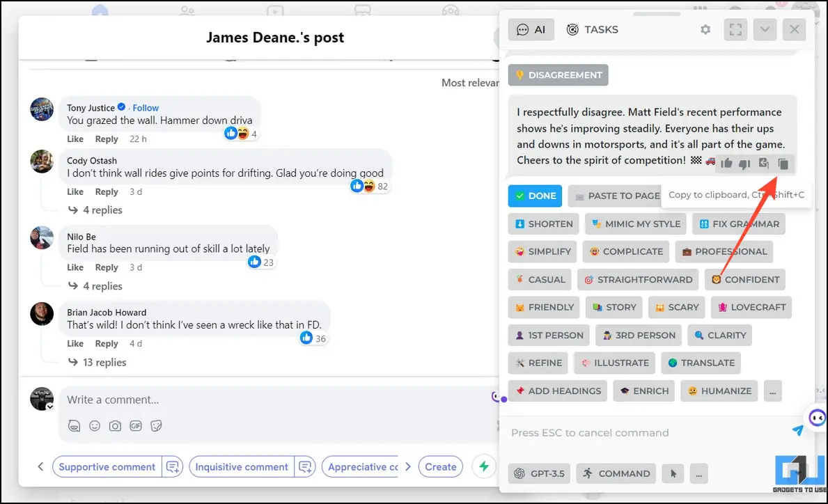Select the CASUAL tone
The image size is (828, 504).
point(540,280)
